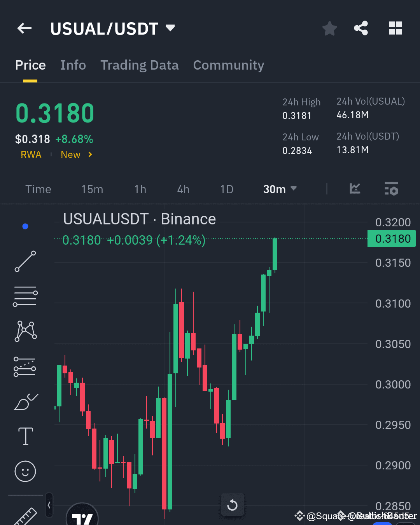Toggle the crosshair dot tool
The height and width of the screenshot is (525, 420).
25,226
